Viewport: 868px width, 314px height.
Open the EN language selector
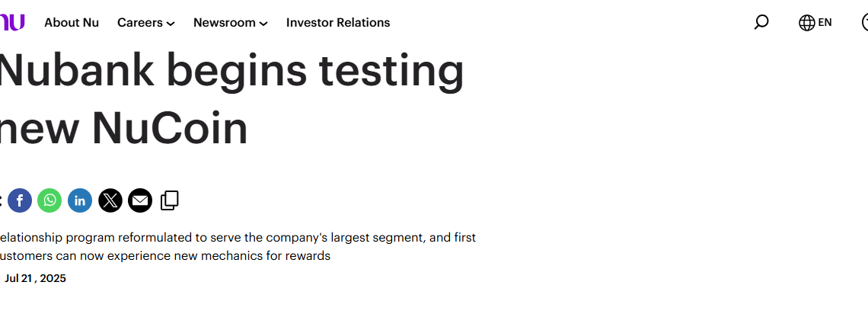point(825,23)
